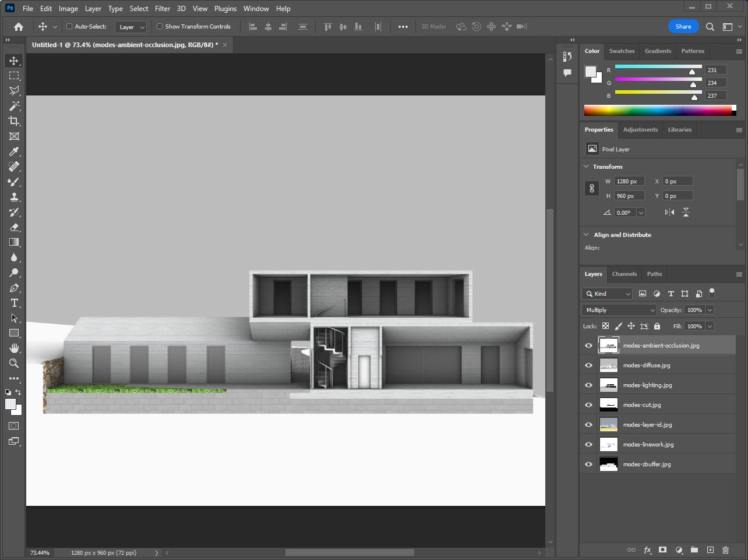Open the Multiply blend mode dropdown
The image size is (748, 560).
[x=619, y=310]
